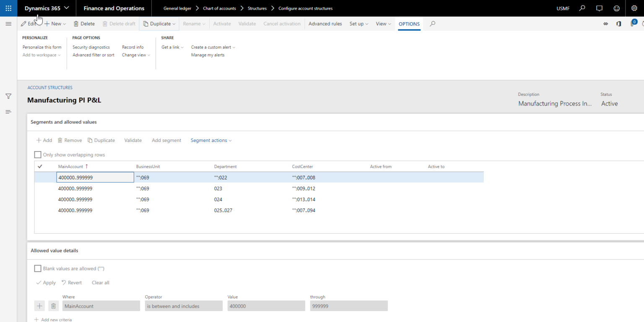Click the funnel filter icon in the sidebar
This screenshot has height=322, width=644.
click(x=8, y=96)
